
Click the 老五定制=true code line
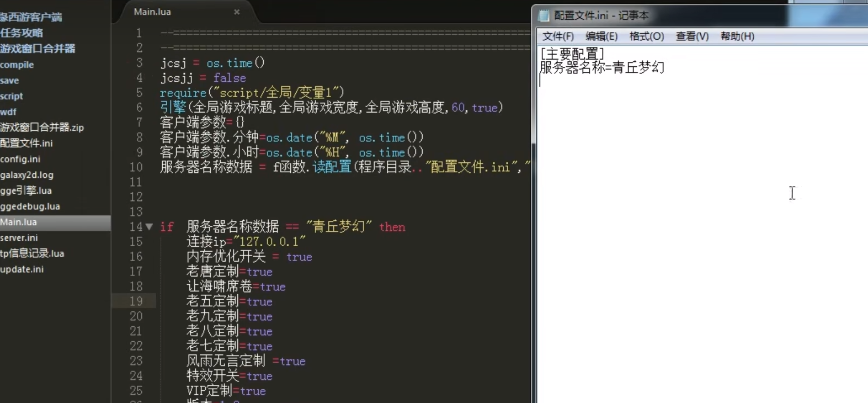pos(230,301)
